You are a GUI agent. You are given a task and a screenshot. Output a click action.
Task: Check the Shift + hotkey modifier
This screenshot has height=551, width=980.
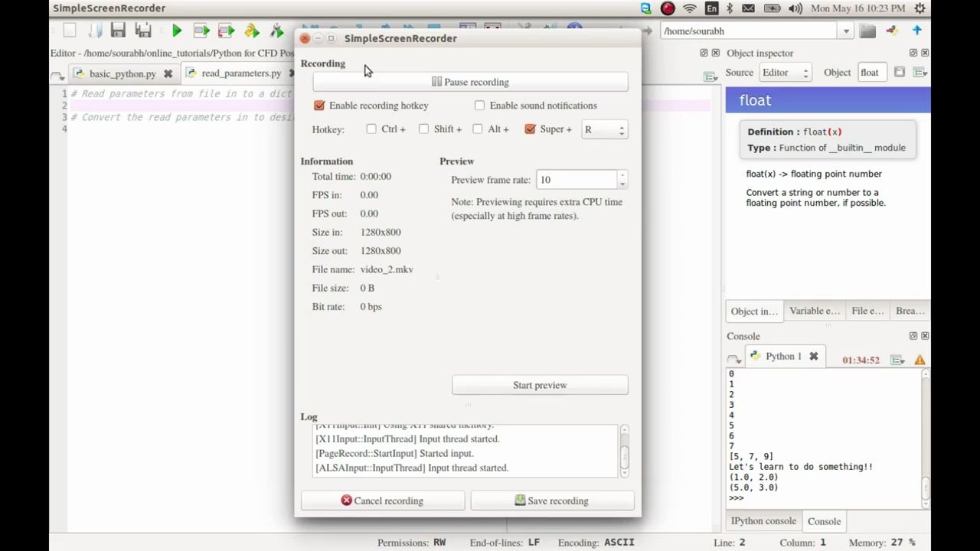(x=423, y=129)
